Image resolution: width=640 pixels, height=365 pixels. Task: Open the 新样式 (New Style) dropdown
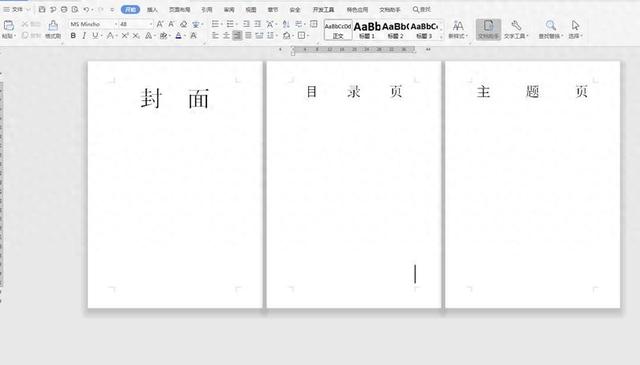tap(458, 29)
